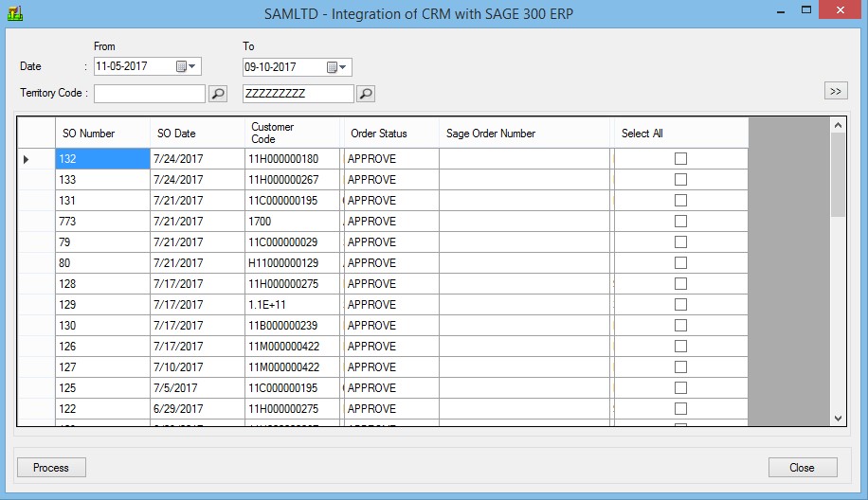The image size is (868, 500).
Task: Check the box for SO 130
Action: [681, 325]
